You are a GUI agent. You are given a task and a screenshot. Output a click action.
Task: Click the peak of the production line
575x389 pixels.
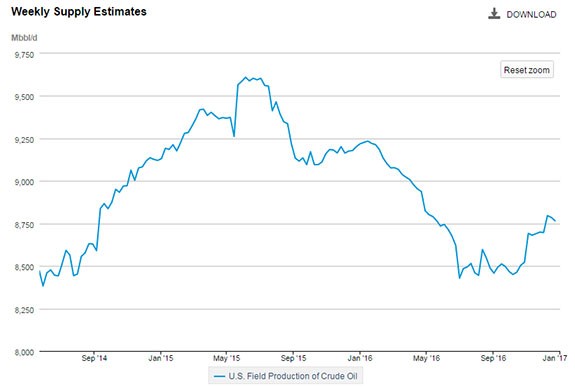point(245,77)
